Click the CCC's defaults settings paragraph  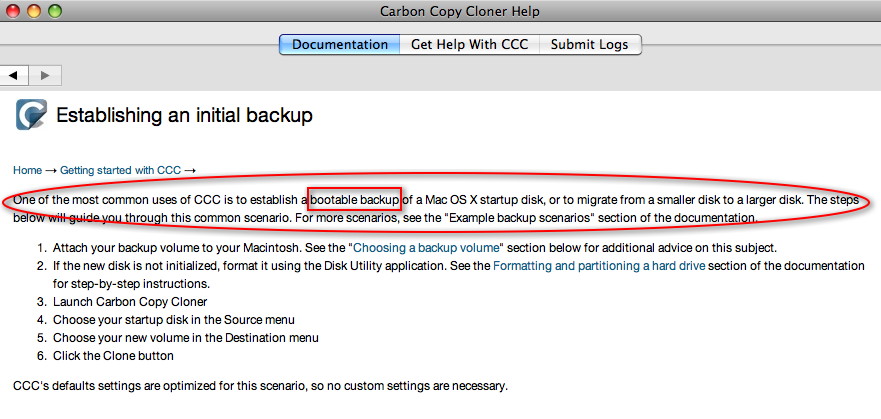(260, 386)
